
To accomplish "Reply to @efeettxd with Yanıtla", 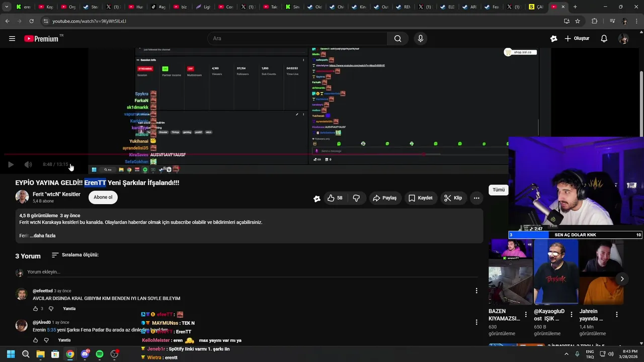I will tap(69, 309).
